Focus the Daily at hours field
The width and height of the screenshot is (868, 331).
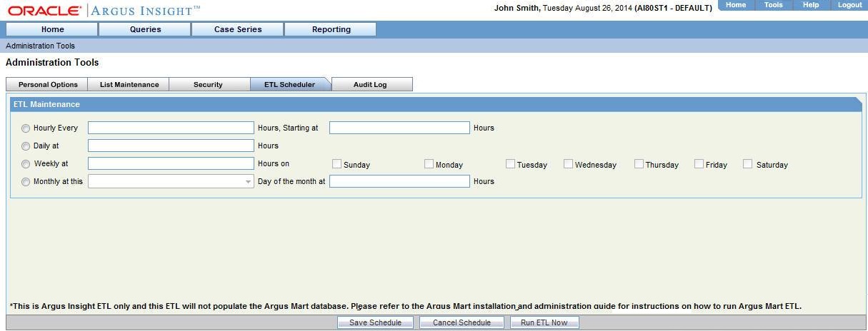pyautogui.click(x=171, y=146)
